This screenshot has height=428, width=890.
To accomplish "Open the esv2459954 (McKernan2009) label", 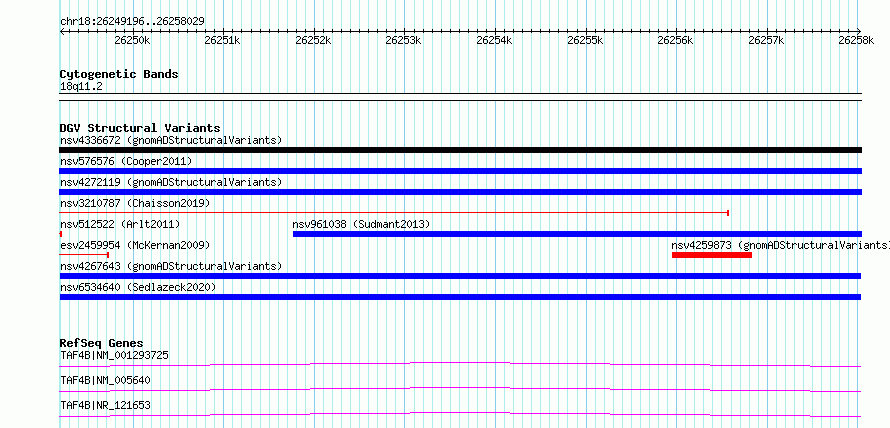I will (x=135, y=245).
